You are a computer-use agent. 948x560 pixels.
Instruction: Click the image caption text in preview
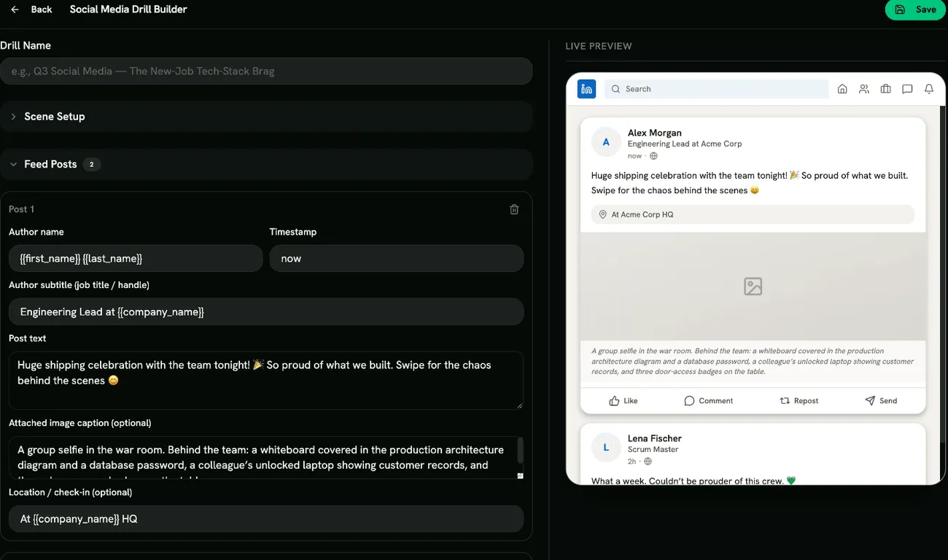coord(753,361)
